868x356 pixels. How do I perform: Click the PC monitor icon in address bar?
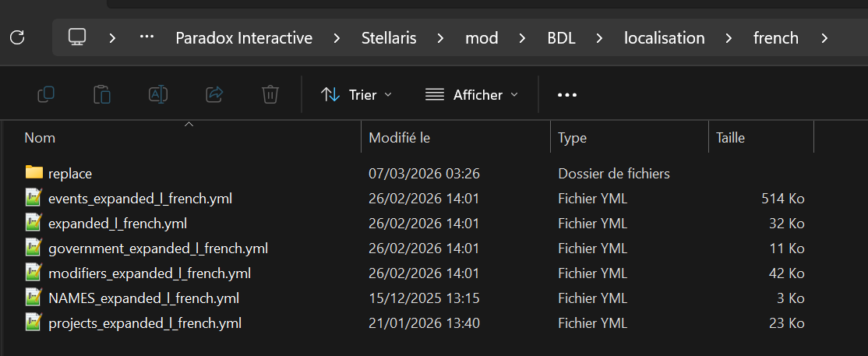[76, 37]
